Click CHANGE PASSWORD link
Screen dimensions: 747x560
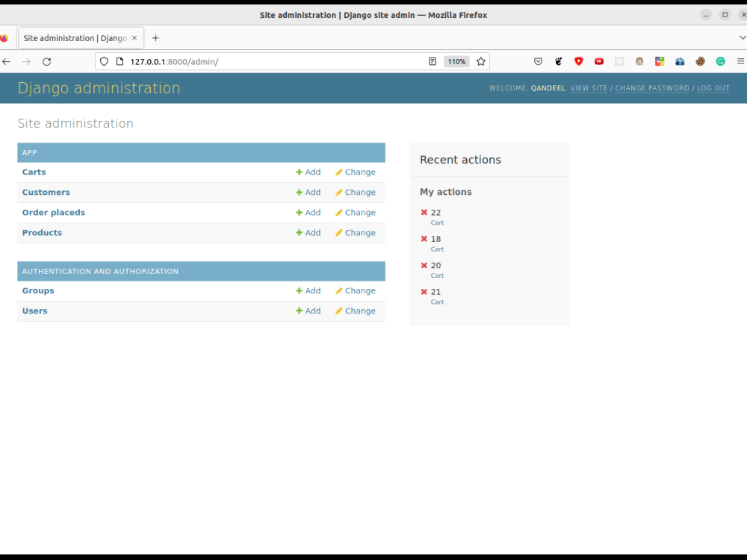(652, 88)
